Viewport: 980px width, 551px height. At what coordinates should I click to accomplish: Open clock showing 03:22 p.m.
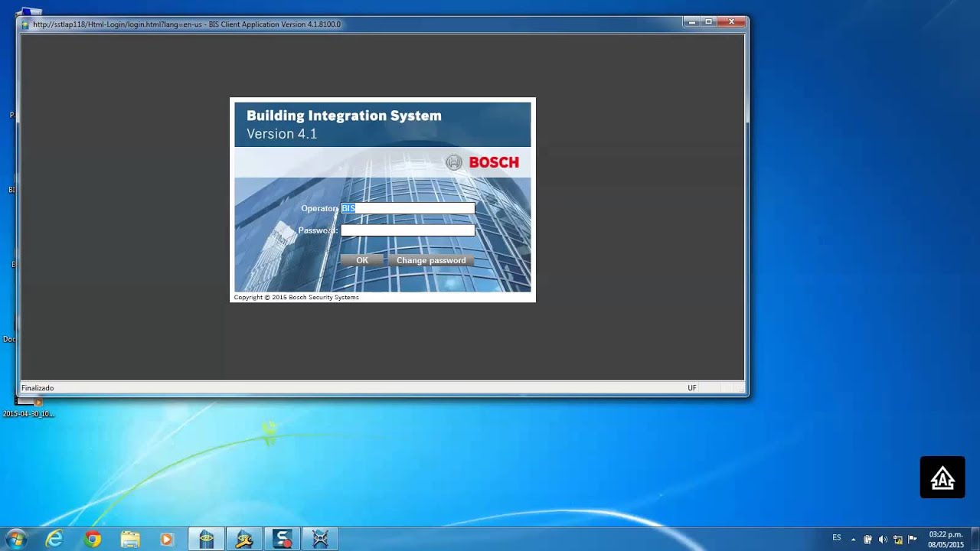click(946, 534)
